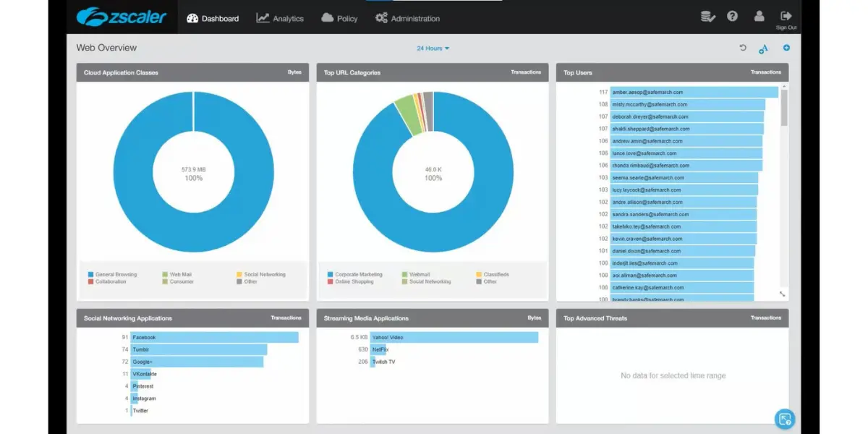This screenshot has width=868, height=434.
Task: Refresh the Web Overview dashboard
Action: click(743, 48)
